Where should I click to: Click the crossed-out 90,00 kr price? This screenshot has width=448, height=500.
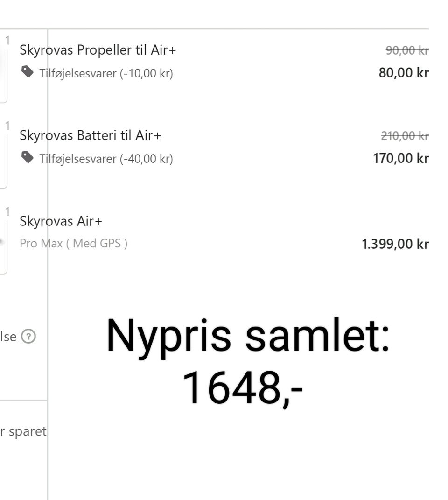pos(407,50)
